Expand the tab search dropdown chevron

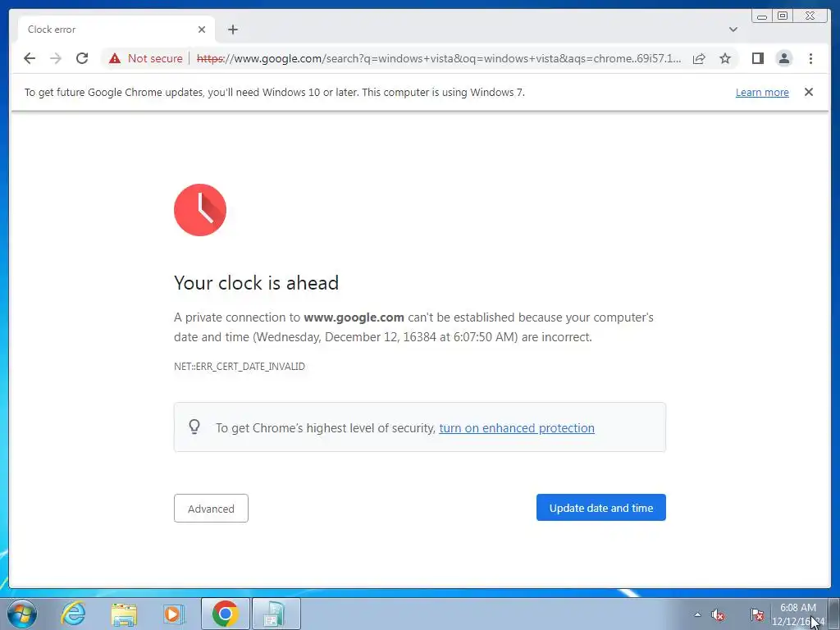tap(733, 30)
